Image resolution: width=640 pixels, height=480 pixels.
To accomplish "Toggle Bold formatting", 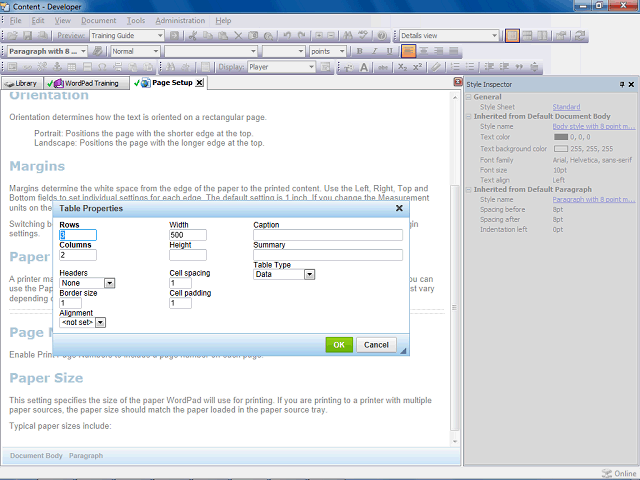I will [x=359, y=51].
